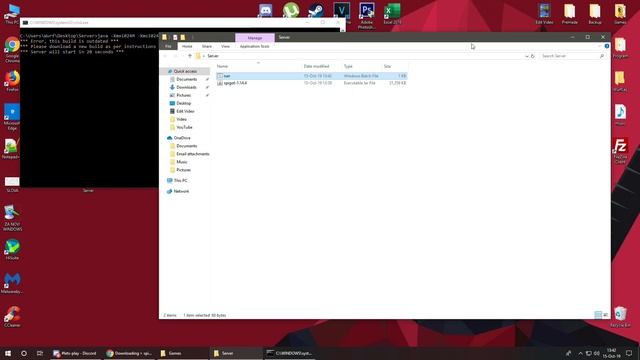
Task: Click the Explorer help question mark icon
Action: (607, 46)
